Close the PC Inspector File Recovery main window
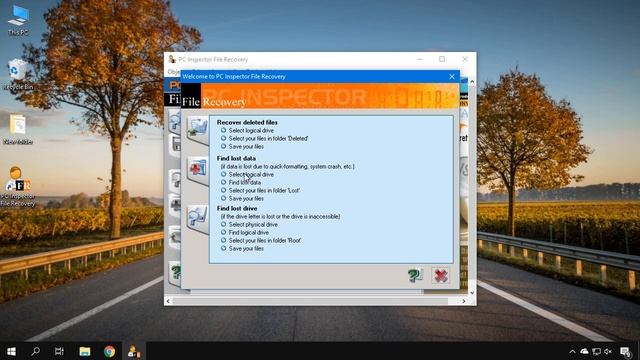Viewport: 640px width, 360px height. (464, 59)
